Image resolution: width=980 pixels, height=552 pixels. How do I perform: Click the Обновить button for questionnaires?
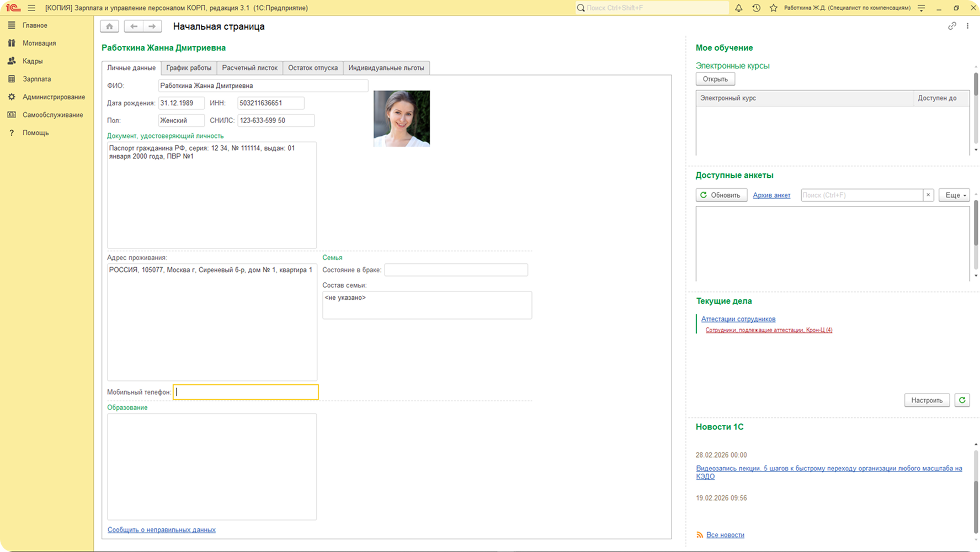[721, 195]
